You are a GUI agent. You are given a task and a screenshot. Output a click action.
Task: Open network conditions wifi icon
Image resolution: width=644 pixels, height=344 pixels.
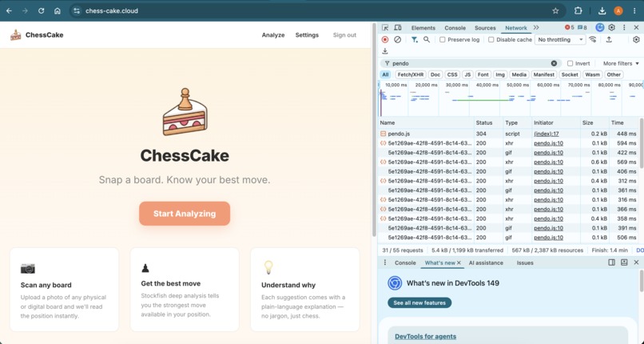point(592,39)
